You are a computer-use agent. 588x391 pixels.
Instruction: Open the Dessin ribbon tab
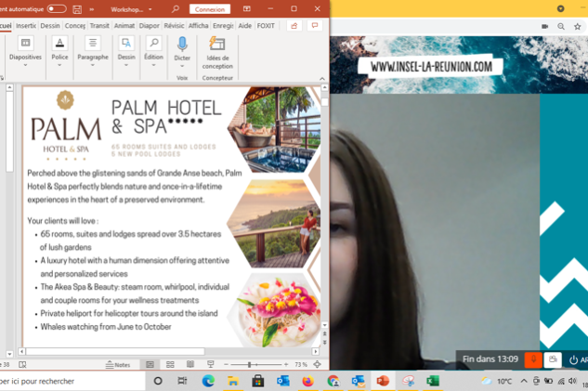coord(51,26)
